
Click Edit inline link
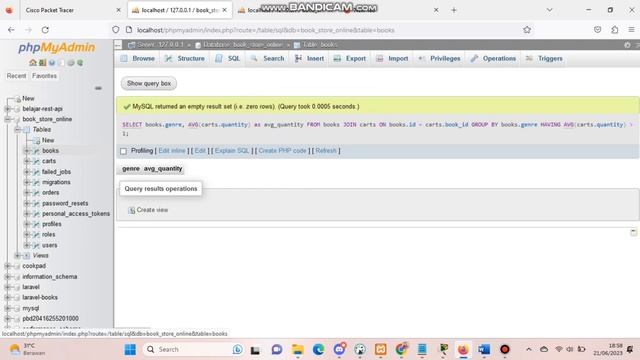(x=172, y=151)
